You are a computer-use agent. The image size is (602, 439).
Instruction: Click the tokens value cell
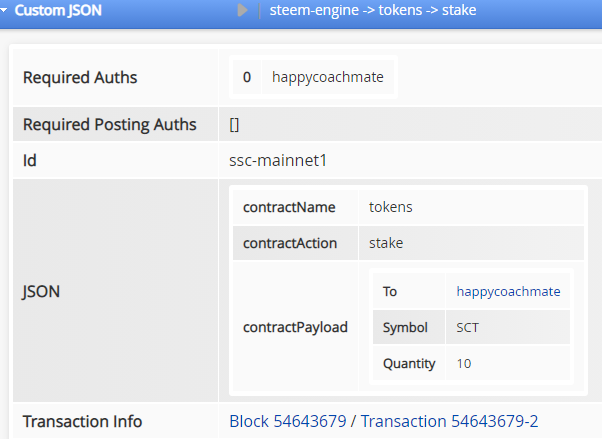coord(471,207)
